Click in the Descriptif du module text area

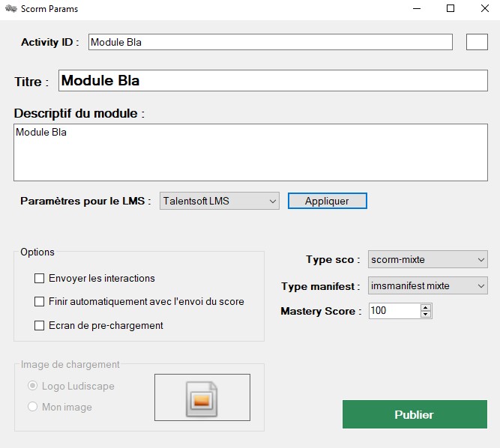pyautogui.click(x=250, y=152)
